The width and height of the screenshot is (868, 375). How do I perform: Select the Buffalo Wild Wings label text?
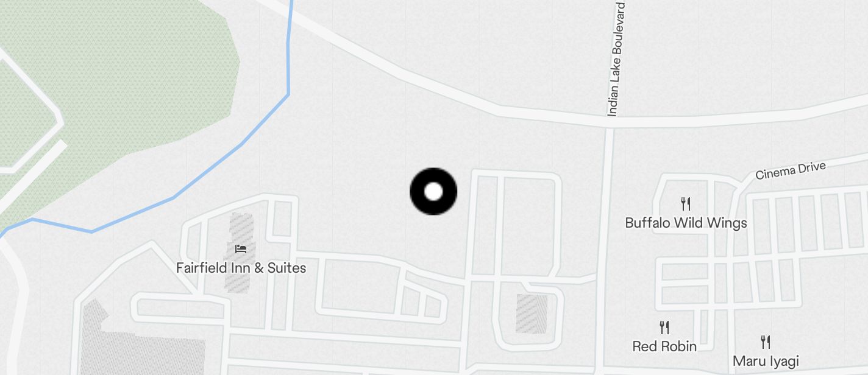(x=686, y=223)
